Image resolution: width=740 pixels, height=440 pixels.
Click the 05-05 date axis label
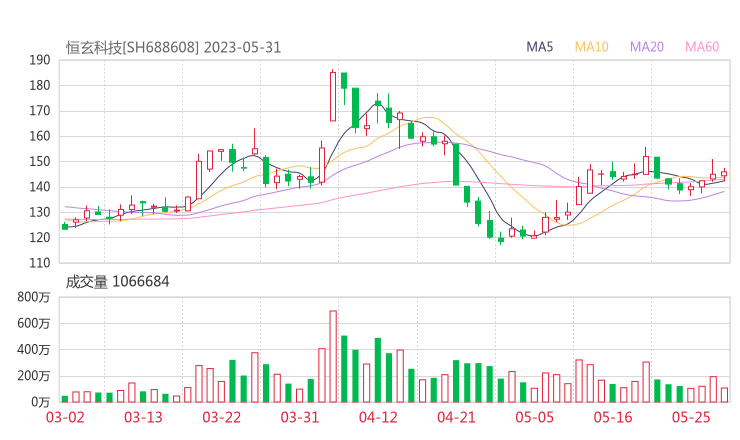[535, 417]
